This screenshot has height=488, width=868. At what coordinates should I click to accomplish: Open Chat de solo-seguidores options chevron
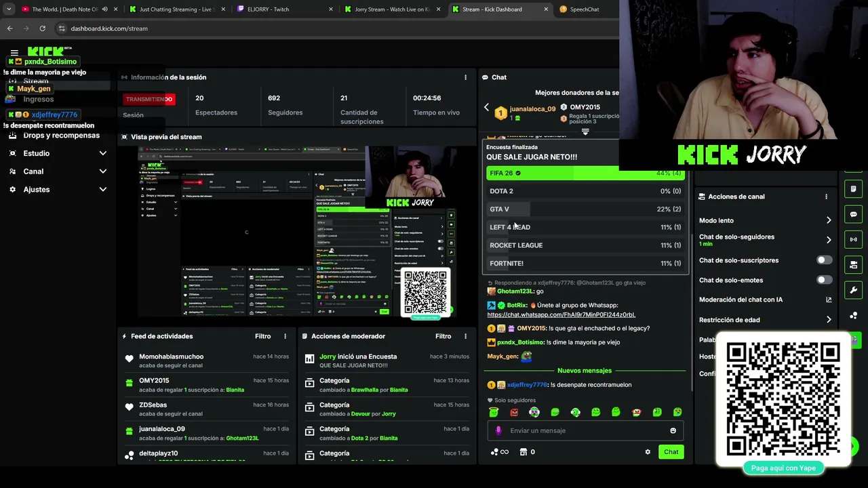(x=829, y=240)
